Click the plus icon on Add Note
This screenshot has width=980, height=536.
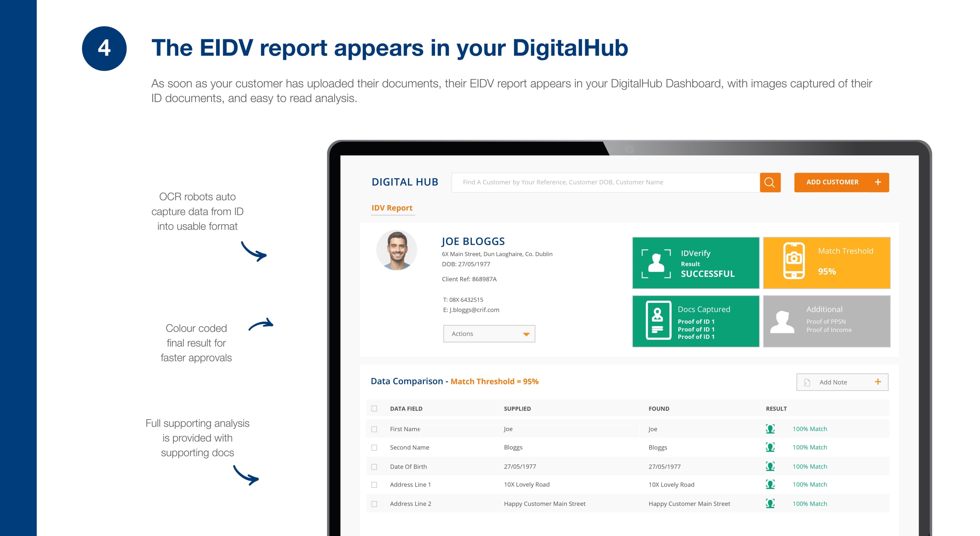pyautogui.click(x=878, y=382)
